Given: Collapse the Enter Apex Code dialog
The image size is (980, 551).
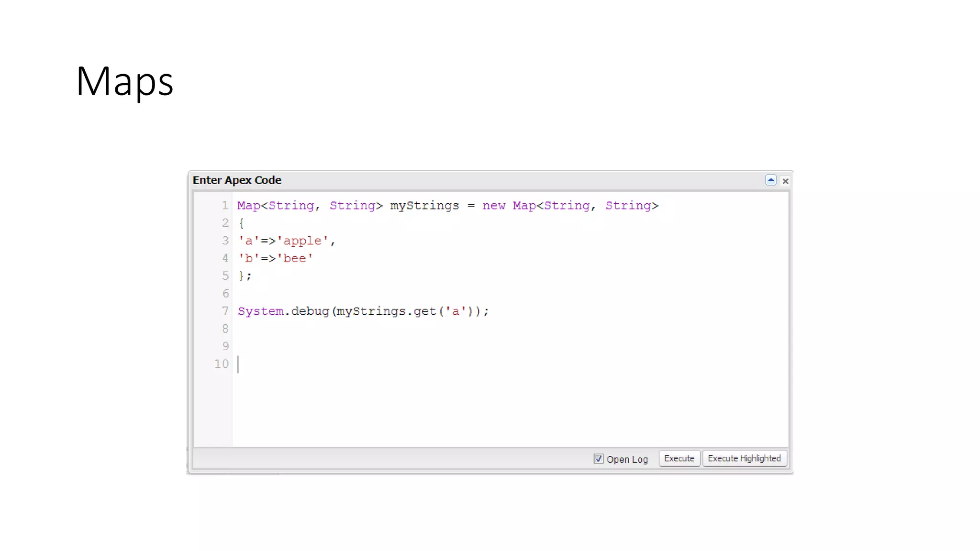Looking at the screenshot, I should (x=770, y=180).
